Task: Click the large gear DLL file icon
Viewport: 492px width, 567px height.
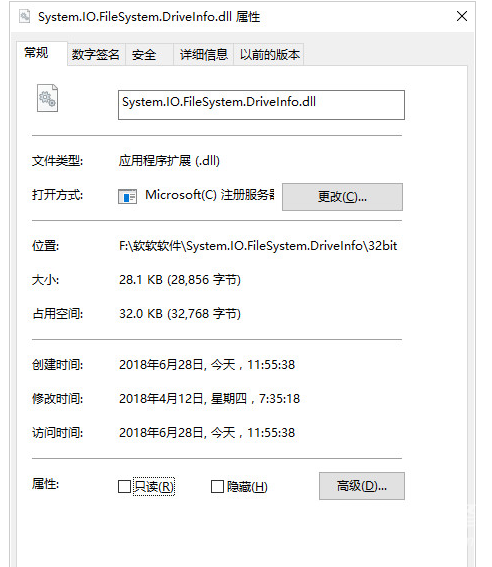Action: [x=47, y=98]
